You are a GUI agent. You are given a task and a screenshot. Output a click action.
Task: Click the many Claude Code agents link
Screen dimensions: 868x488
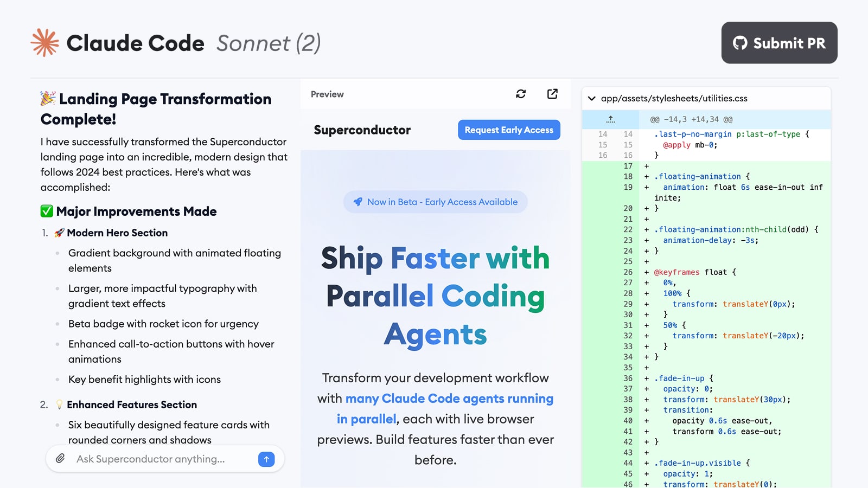(445, 409)
